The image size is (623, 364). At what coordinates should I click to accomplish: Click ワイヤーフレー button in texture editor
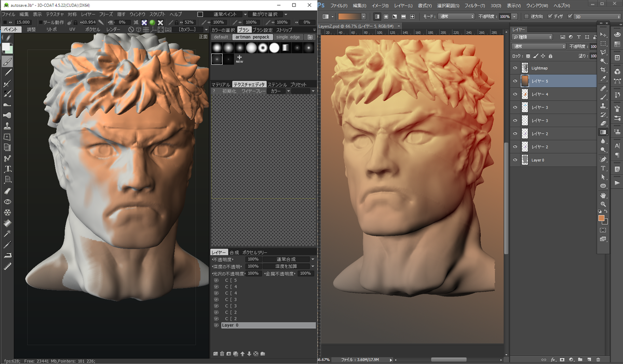(x=253, y=91)
